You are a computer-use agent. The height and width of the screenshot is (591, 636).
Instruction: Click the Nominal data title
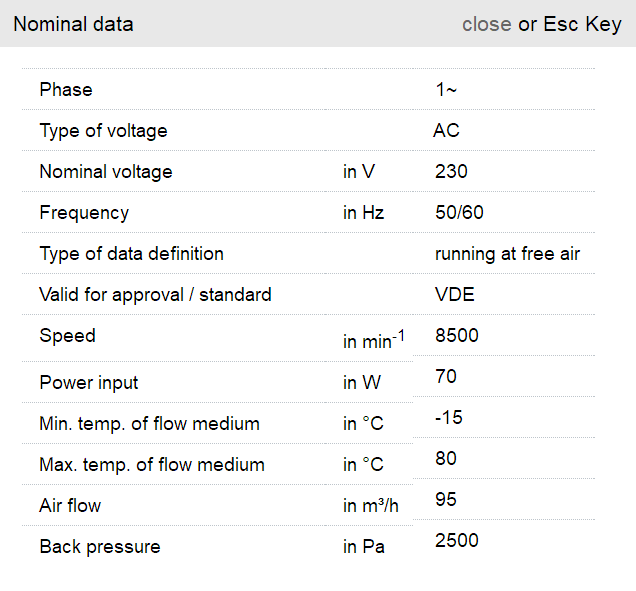[73, 24]
